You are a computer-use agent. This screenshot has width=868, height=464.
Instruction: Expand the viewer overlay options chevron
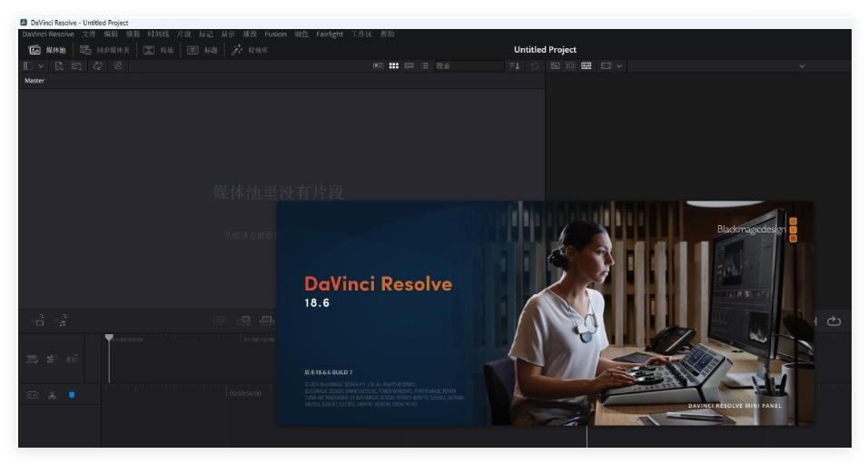tap(619, 66)
